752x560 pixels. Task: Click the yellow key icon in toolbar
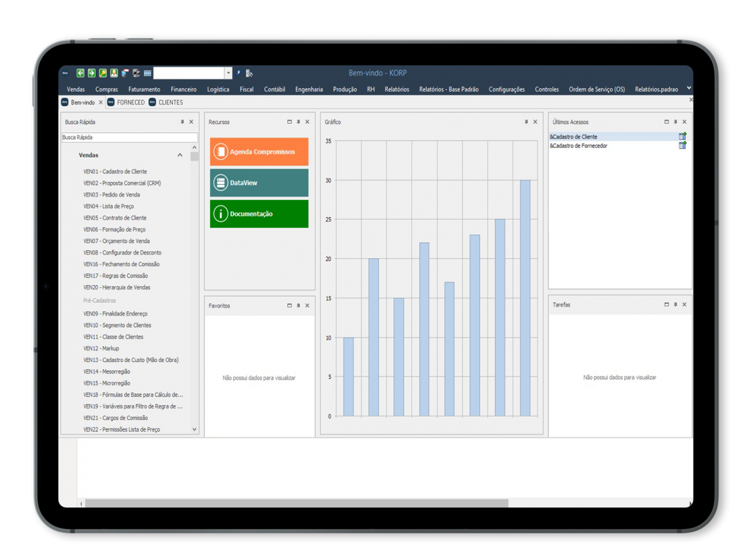click(x=103, y=73)
